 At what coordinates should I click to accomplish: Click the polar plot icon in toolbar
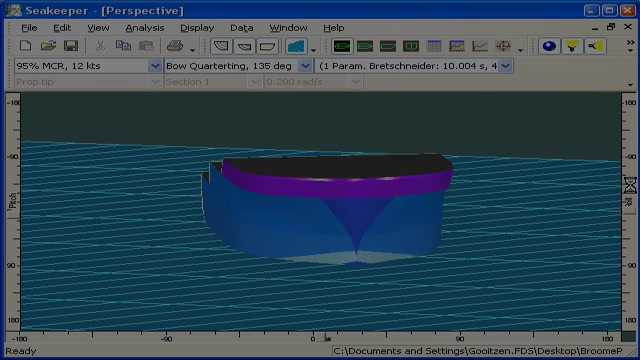click(503, 46)
